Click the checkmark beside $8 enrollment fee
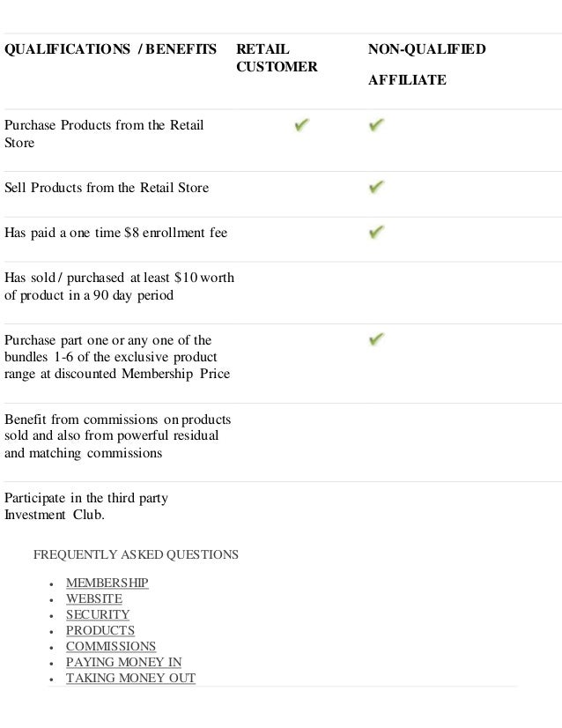 (x=376, y=232)
